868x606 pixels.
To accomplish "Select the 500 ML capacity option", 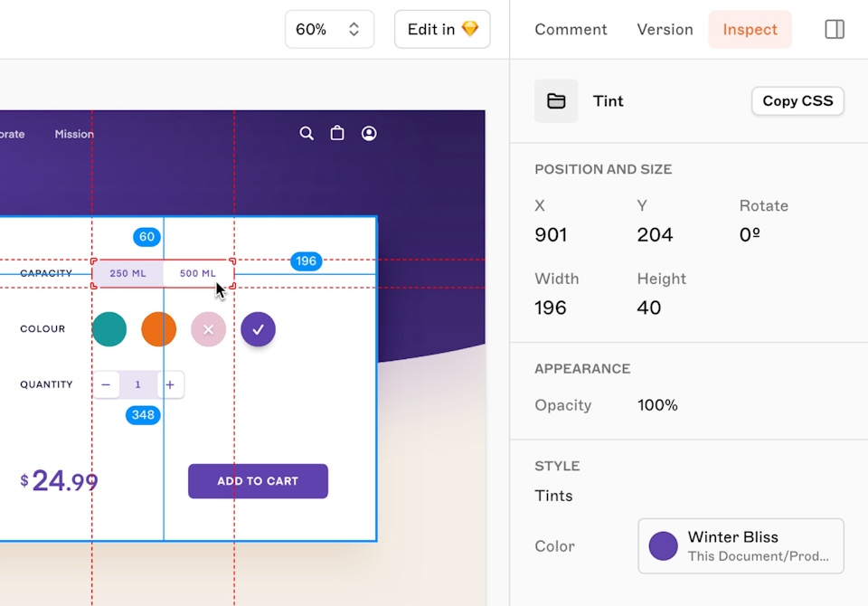I will (198, 274).
